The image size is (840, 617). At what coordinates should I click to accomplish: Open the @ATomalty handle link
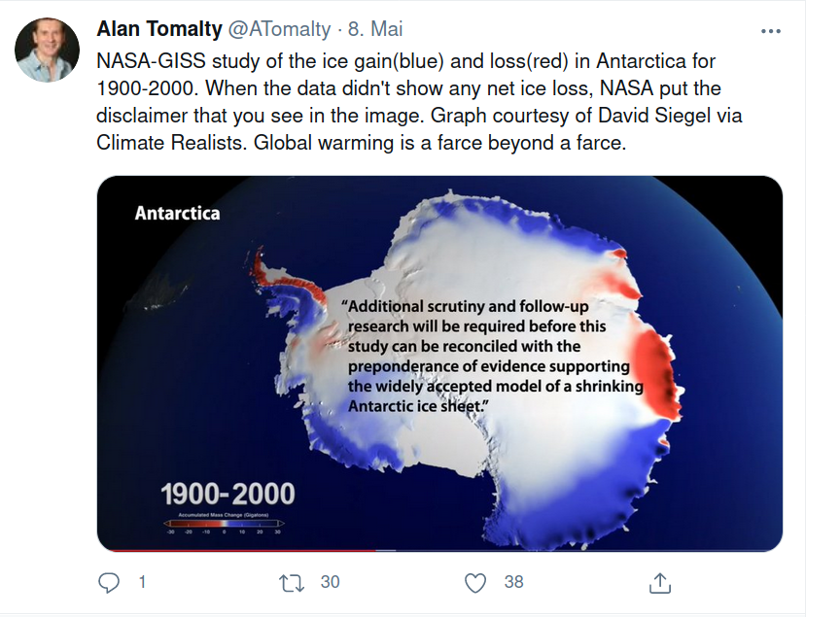pos(279,29)
